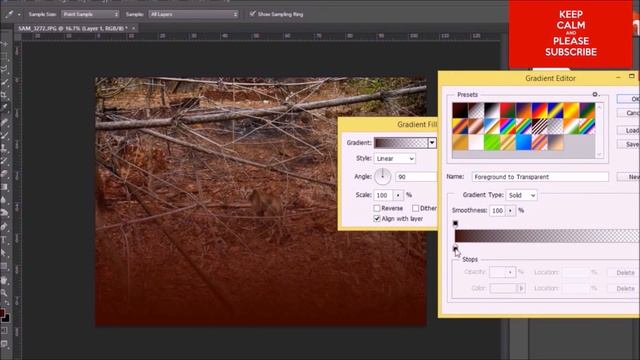Viewport: 640px width, 360px height.
Task: Toggle Quick Mask mode icon
Action: (4, 331)
